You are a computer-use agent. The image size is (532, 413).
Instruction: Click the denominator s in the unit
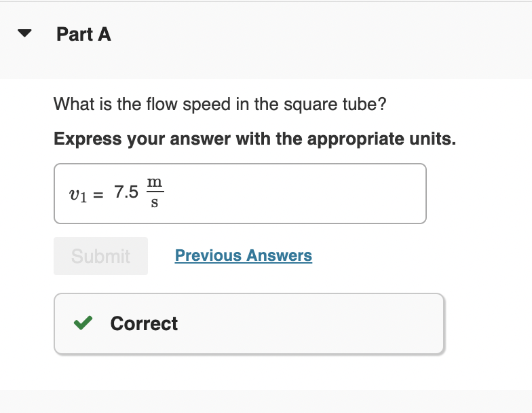155,203
